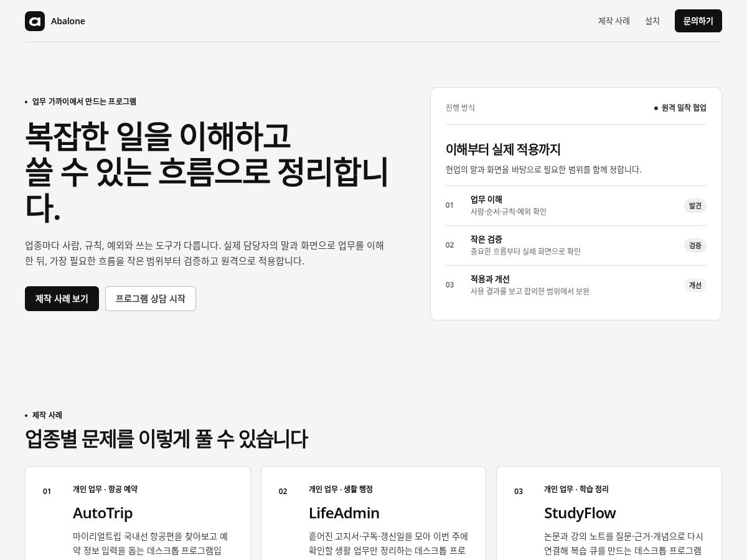
Task: Click 프로그램 상담 시작 button
Action: click(151, 299)
